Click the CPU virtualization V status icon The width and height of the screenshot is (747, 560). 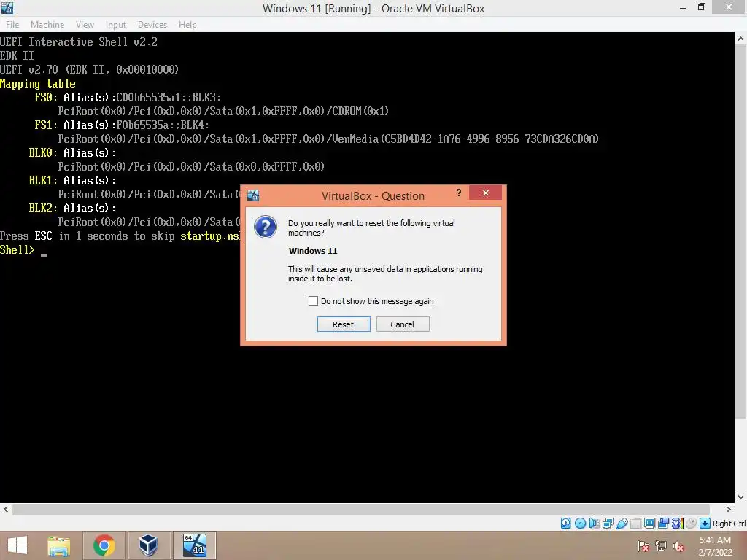click(x=678, y=524)
